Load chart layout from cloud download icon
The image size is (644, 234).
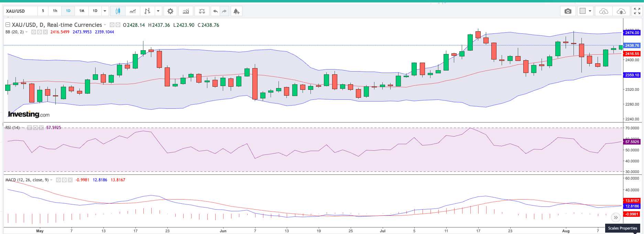[x=603, y=11]
